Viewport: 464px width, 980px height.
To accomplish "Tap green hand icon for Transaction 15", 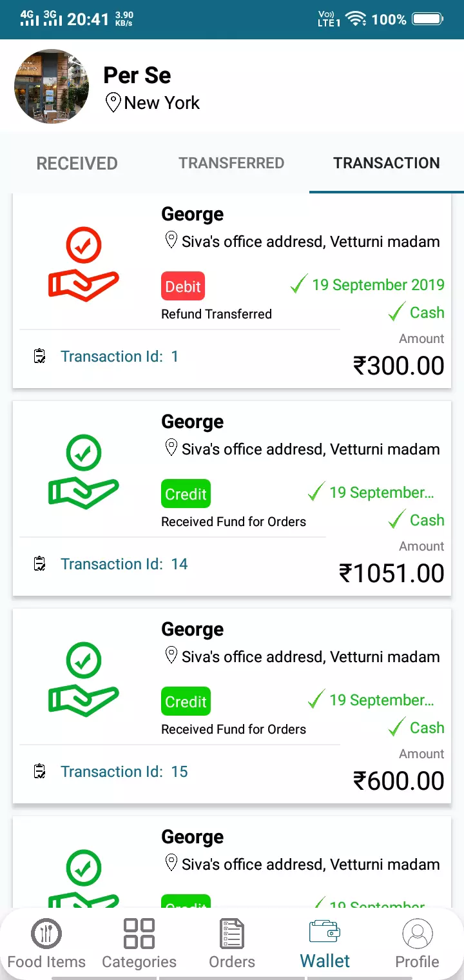I will tap(84, 680).
